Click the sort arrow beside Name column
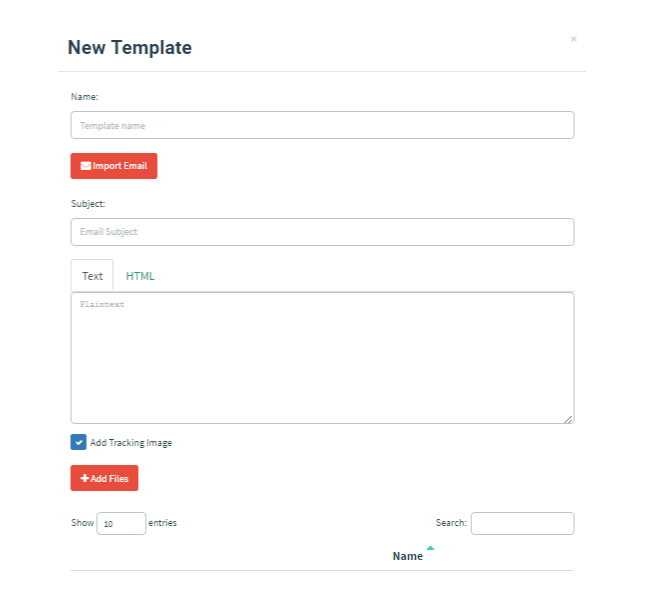The width and height of the screenshot is (654, 602). (430, 548)
